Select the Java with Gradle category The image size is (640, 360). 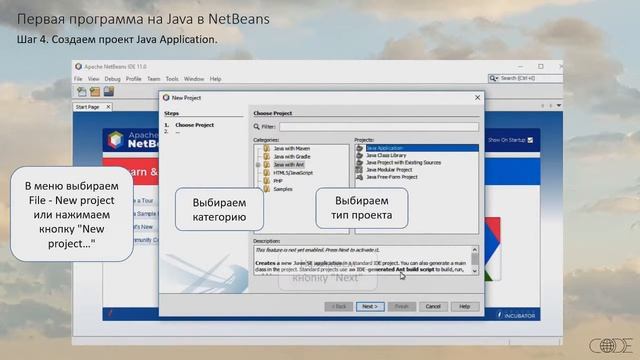pos(291,157)
